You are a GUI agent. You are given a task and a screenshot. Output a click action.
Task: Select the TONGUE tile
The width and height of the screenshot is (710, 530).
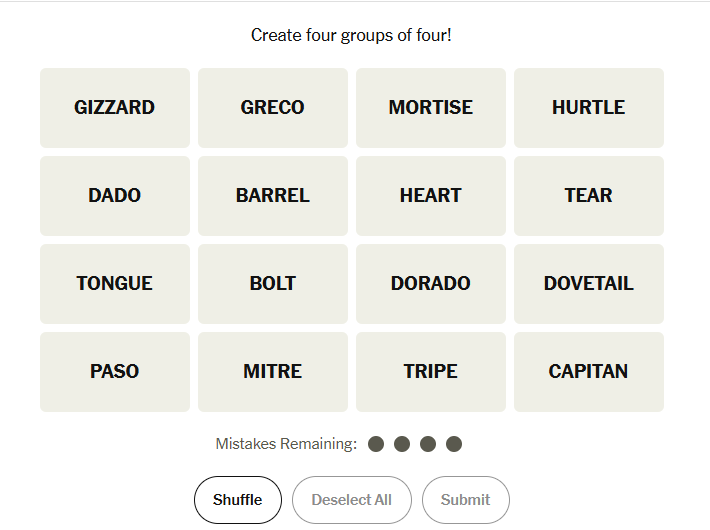(x=115, y=284)
